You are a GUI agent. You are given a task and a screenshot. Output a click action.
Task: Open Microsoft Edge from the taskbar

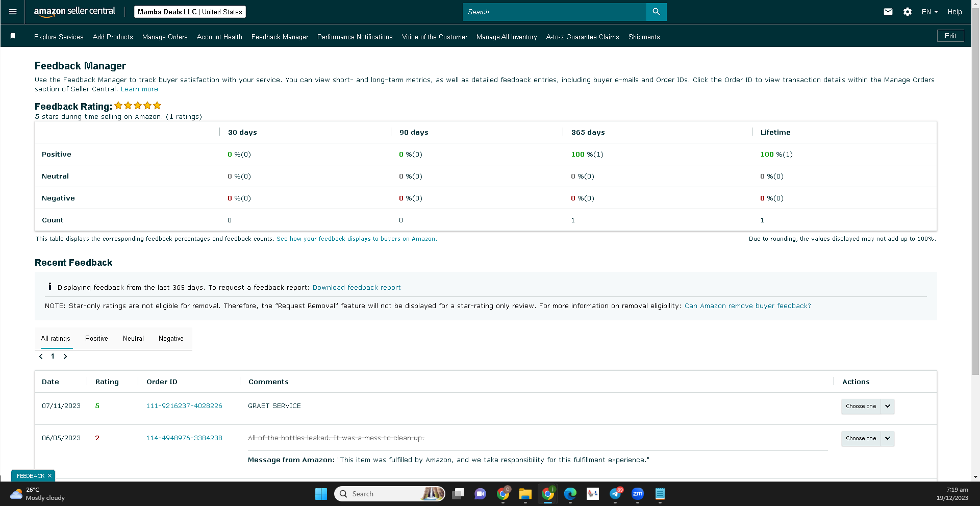point(570,494)
